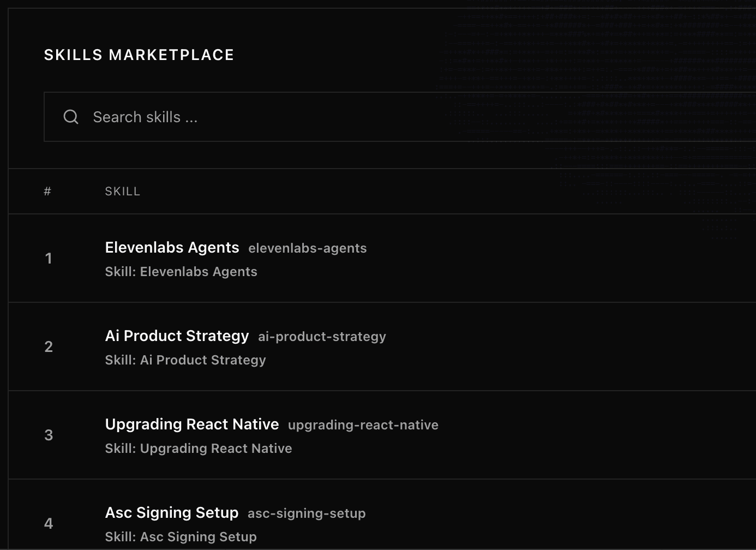
Task: Click the SKILLS MARKETPLACE heading
Action: point(139,55)
